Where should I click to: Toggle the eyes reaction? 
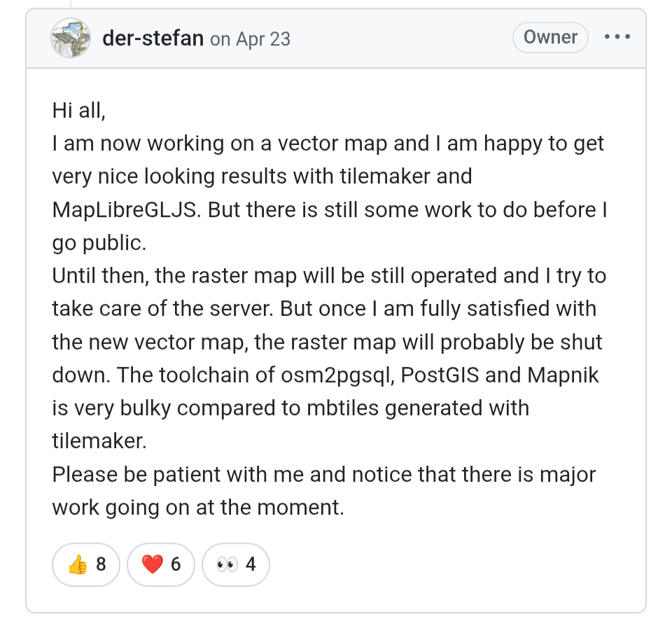tap(236, 564)
